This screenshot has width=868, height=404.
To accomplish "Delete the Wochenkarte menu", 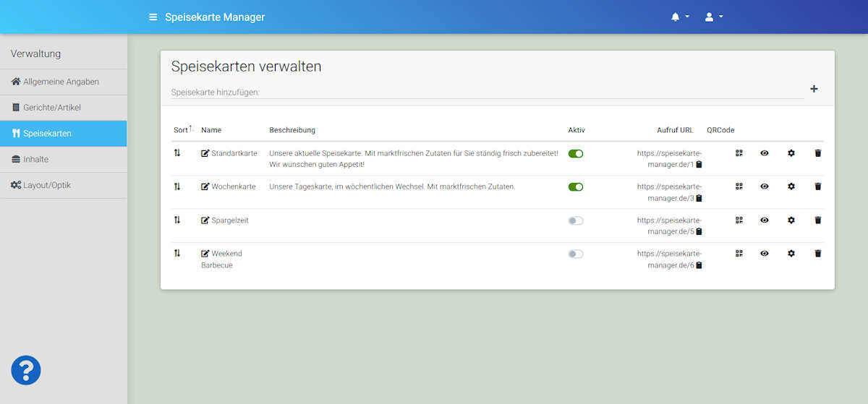I will [818, 186].
